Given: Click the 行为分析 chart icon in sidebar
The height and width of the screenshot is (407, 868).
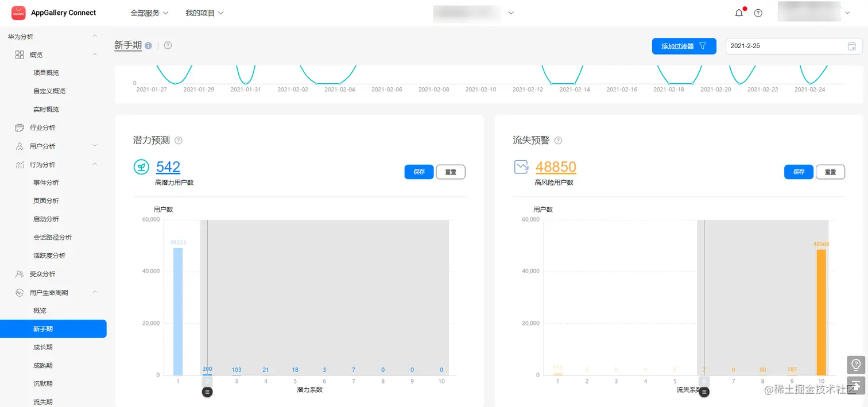Looking at the screenshot, I should tap(20, 164).
